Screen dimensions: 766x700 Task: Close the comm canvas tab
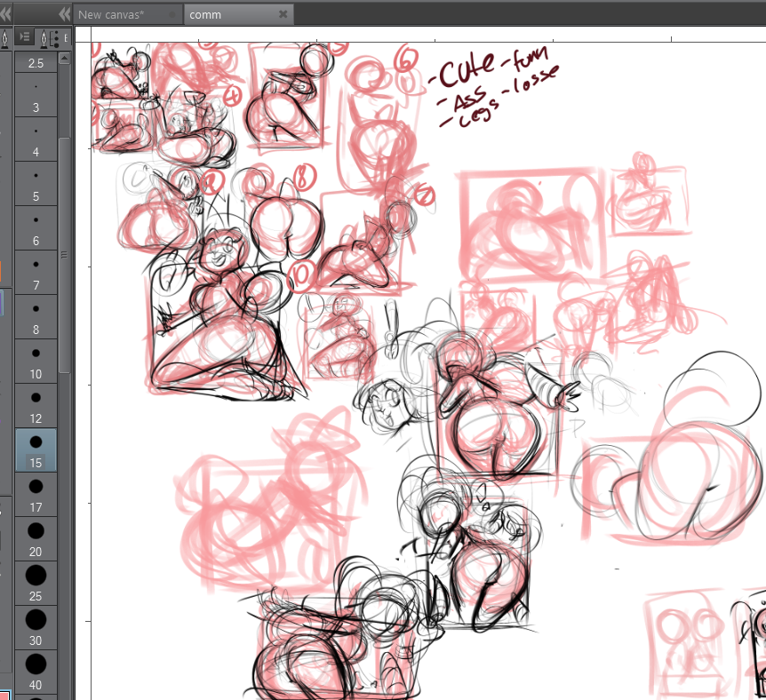click(283, 14)
